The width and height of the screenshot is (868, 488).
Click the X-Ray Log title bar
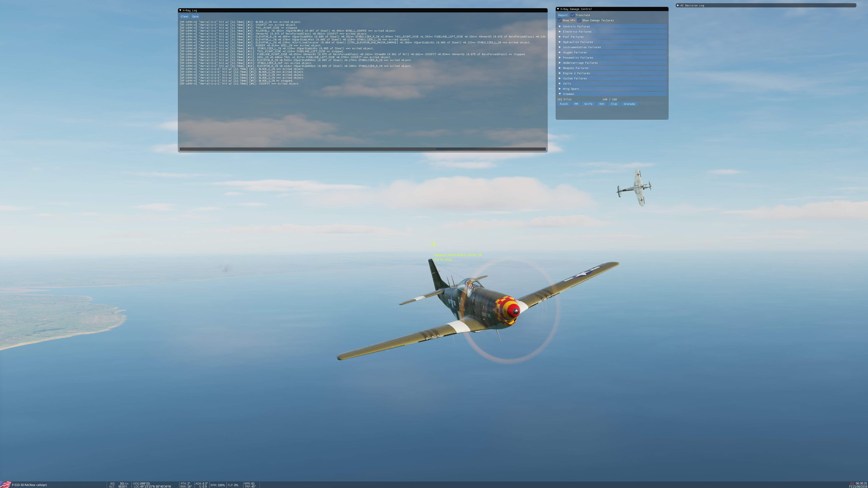(x=363, y=10)
